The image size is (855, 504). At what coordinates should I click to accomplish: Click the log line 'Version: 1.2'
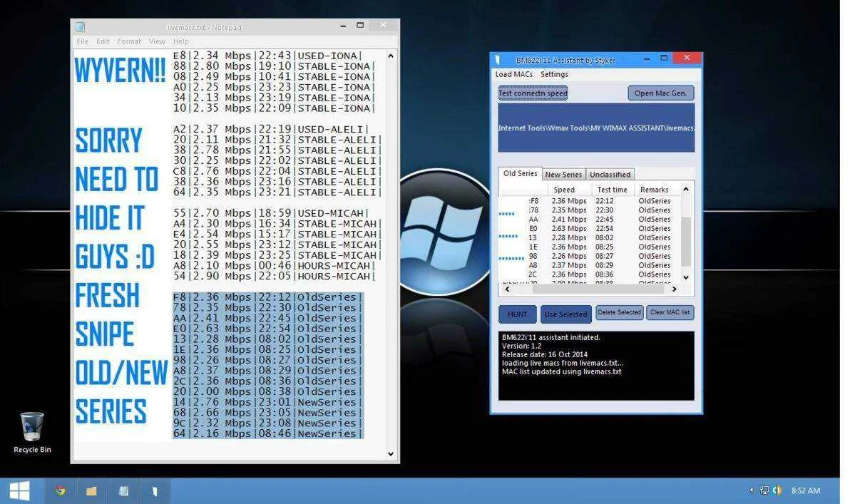pyautogui.click(x=521, y=346)
